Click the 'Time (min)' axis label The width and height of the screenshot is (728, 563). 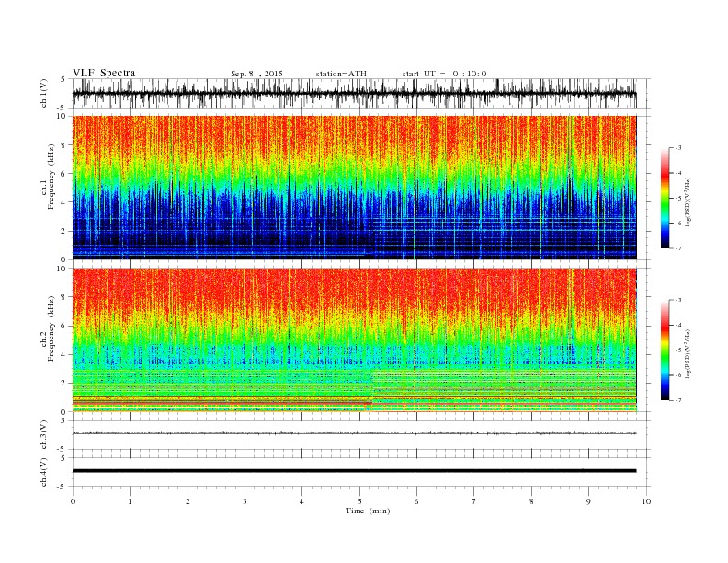tap(368, 511)
